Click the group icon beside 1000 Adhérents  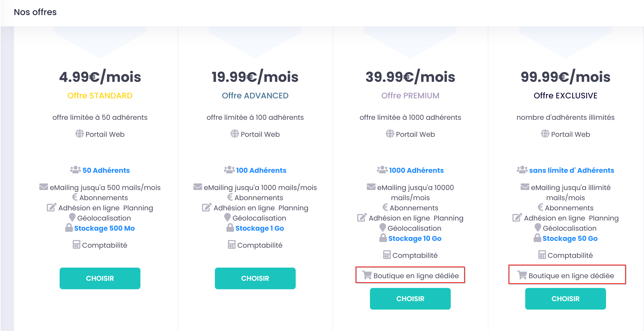(x=382, y=170)
